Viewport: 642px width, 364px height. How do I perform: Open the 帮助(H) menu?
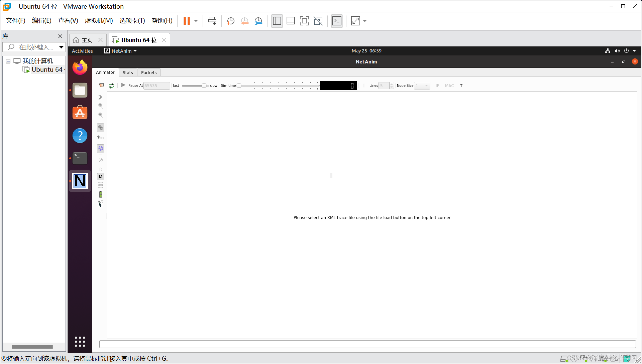(162, 21)
